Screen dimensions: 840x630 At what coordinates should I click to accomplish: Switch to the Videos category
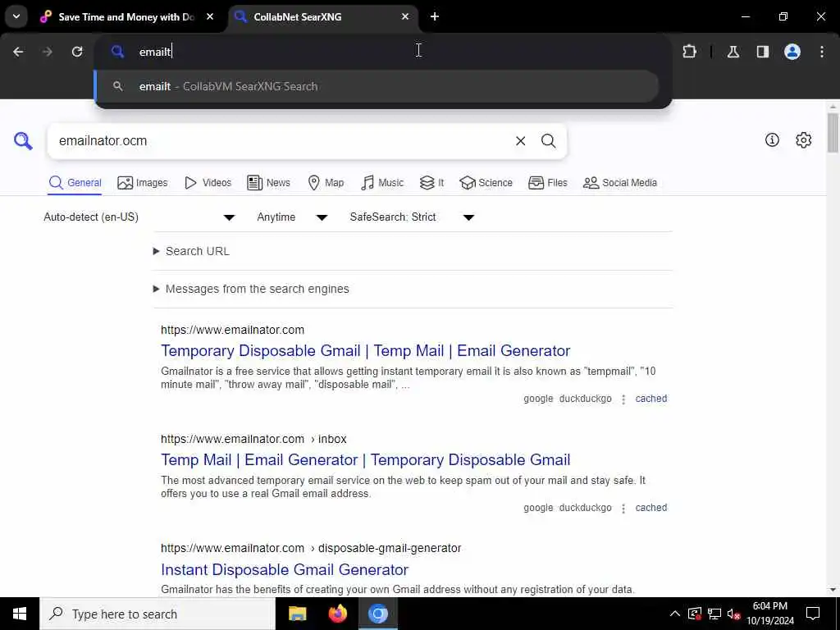pyautogui.click(x=208, y=183)
